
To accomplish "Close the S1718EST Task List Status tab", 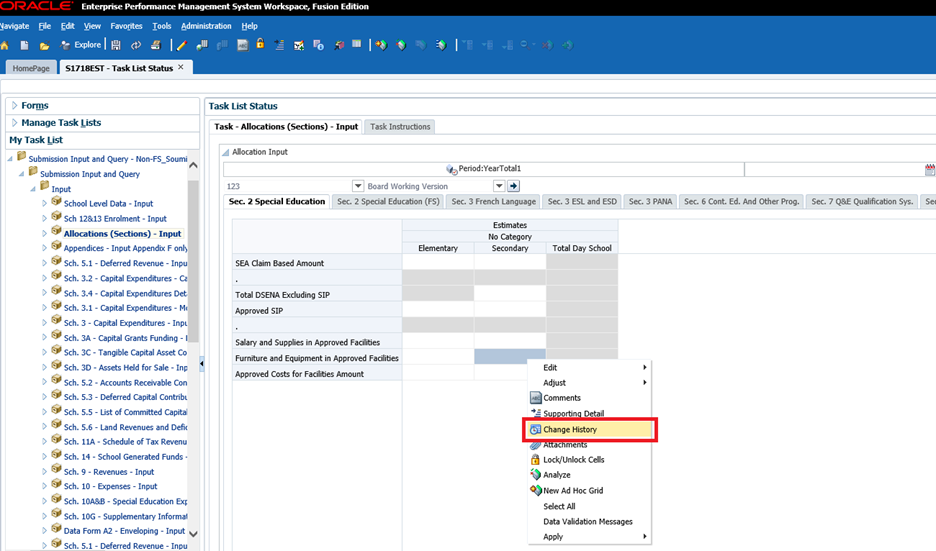I will [x=181, y=67].
